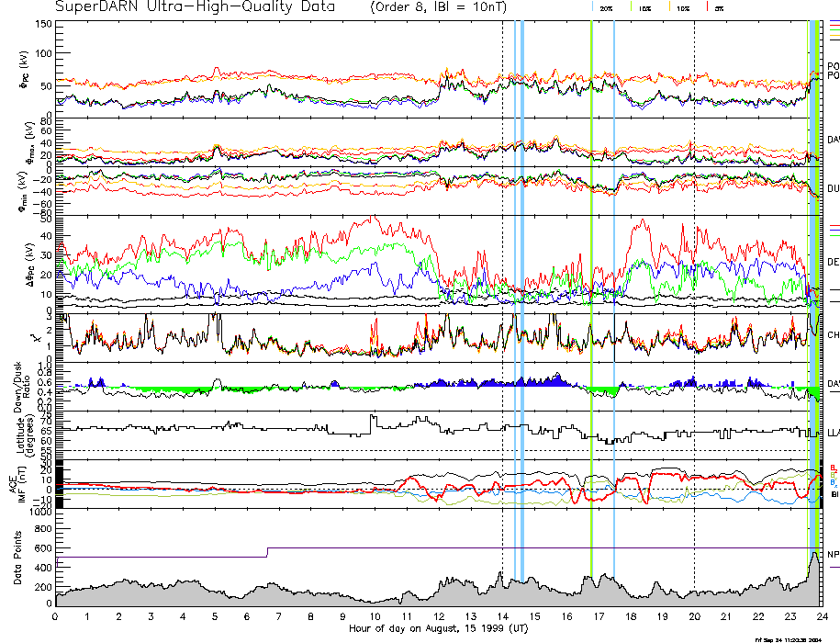Click the dashed vertical line at hour 20

click(x=694, y=276)
